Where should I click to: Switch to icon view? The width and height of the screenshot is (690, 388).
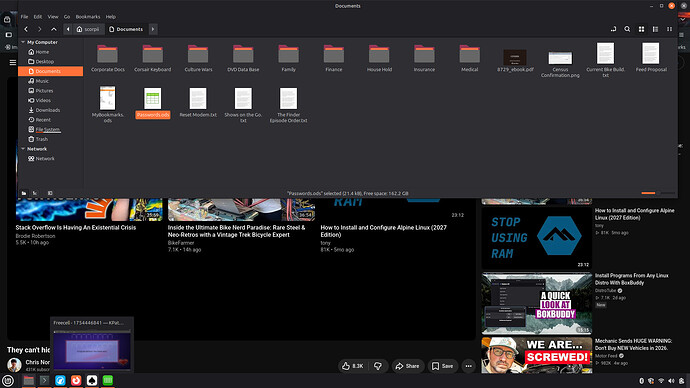click(641, 29)
